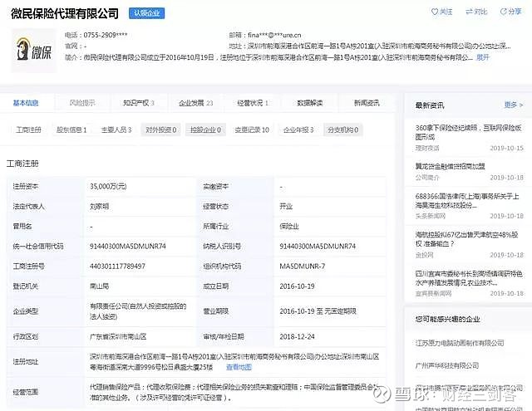The width and height of the screenshot is (532, 411).
Task: Open the 经营状况 tab
Action: 253,103
